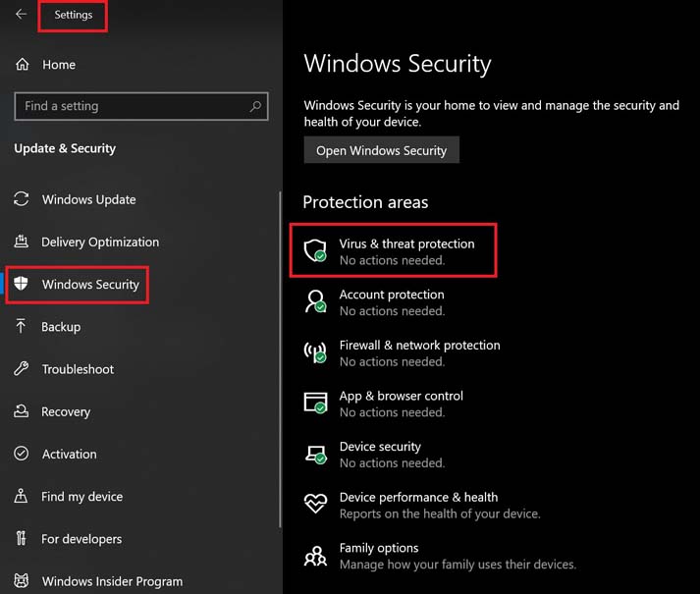700x594 pixels.
Task: Go to the Backup page
Action: pyautogui.click(x=61, y=327)
